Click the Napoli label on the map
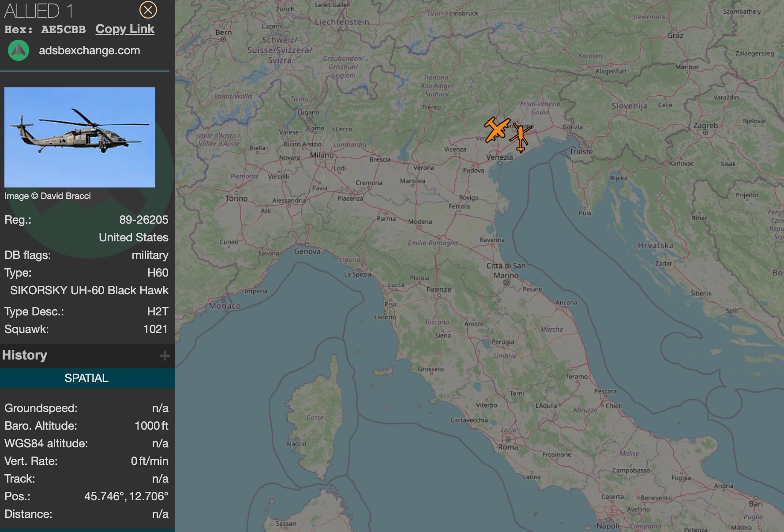This screenshot has width=784, height=532. [608, 526]
